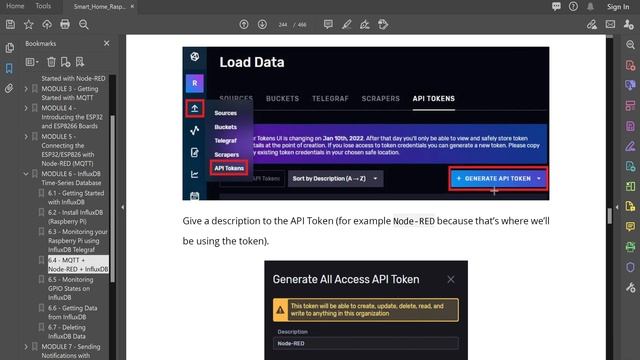Toggle the Bookmarks panel icon

(9, 68)
